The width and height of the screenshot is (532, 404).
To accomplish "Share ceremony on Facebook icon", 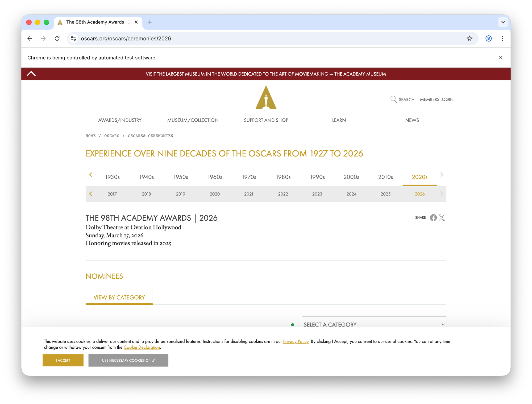I will [x=433, y=217].
